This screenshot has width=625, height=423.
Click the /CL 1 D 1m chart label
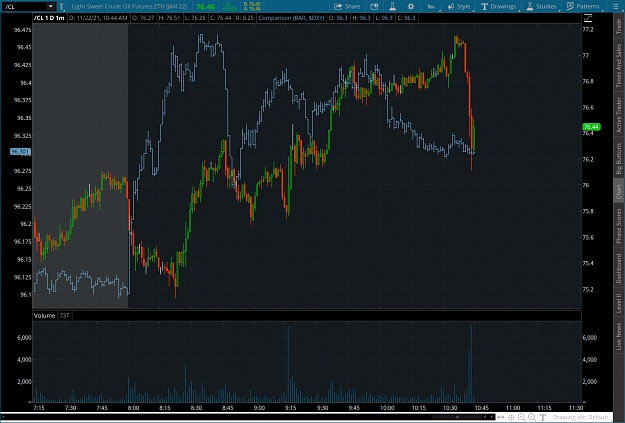click(x=49, y=18)
